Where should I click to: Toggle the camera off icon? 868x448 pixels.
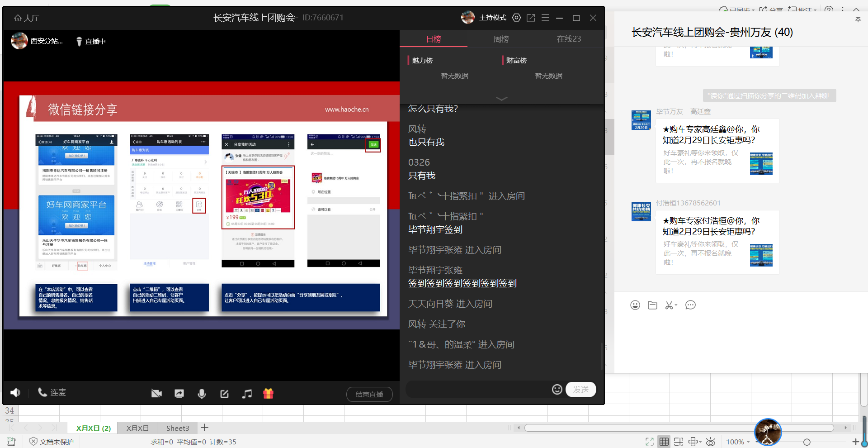pos(156,394)
